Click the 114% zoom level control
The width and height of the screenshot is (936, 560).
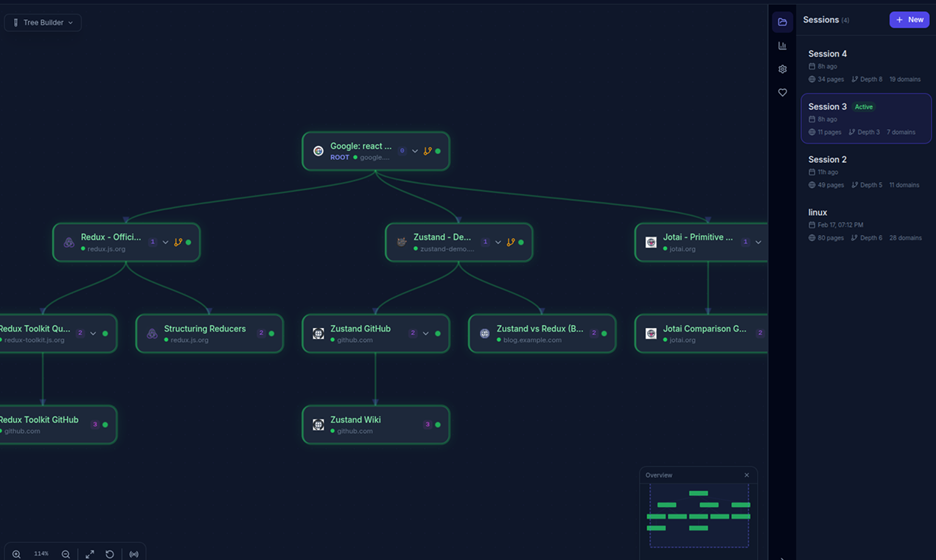pyautogui.click(x=41, y=553)
